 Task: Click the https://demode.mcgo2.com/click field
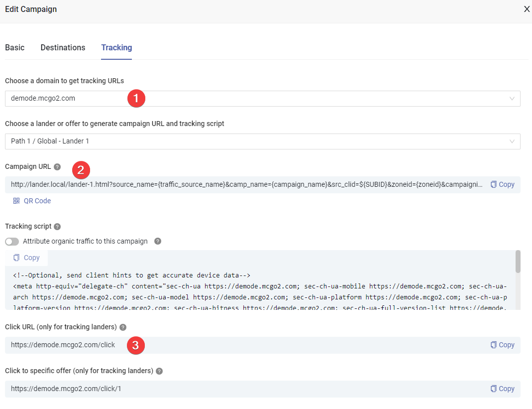[263, 345]
